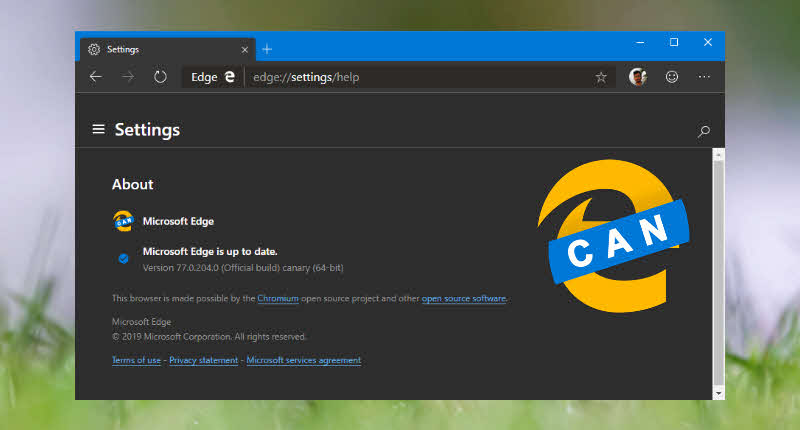The image size is (800, 430).
Task: Add page to favorites with star
Action: click(601, 77)
